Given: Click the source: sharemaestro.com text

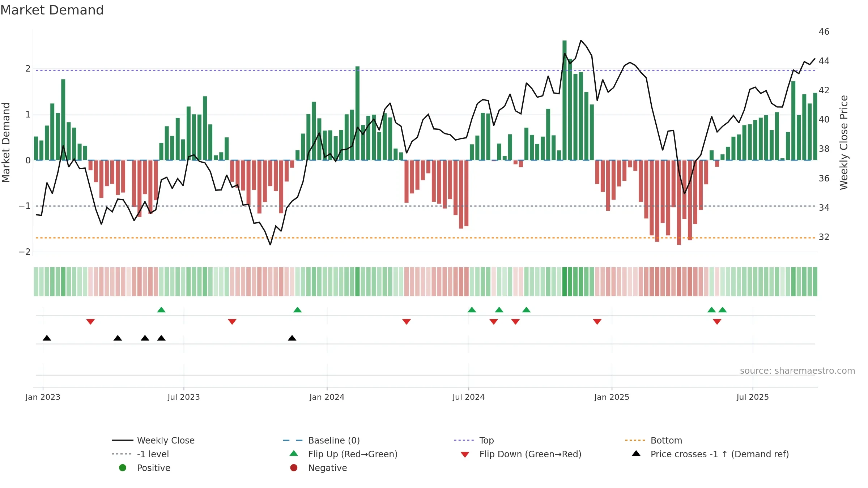Looking at the screenshot, I should pos(797,371).
